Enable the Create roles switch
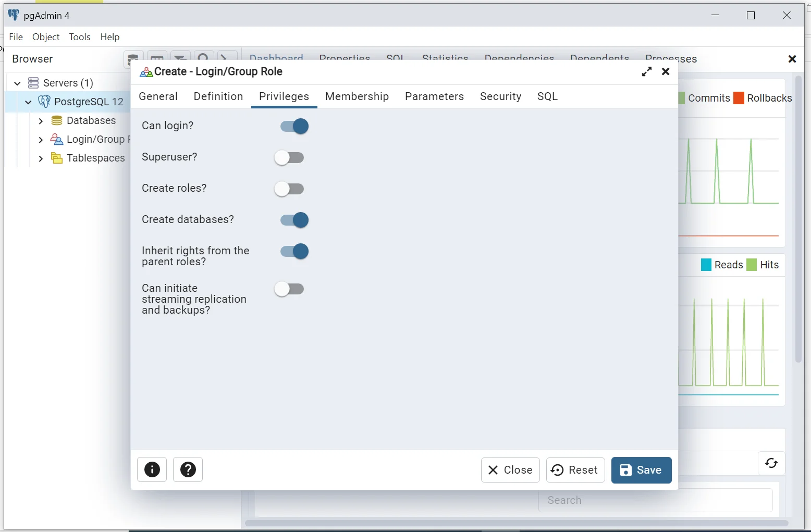The height and width of the screenshot is (532, 811). click(289, 189)
